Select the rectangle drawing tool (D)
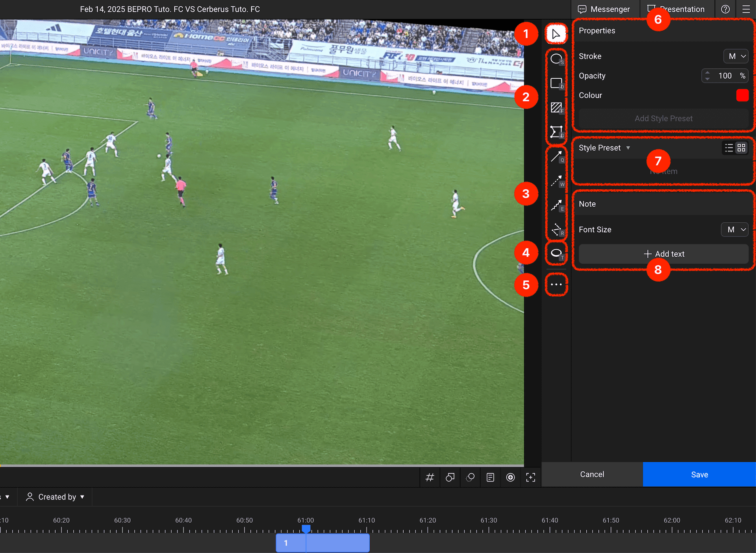Viewport: 756px width, 553px height. tap(556, 83)
